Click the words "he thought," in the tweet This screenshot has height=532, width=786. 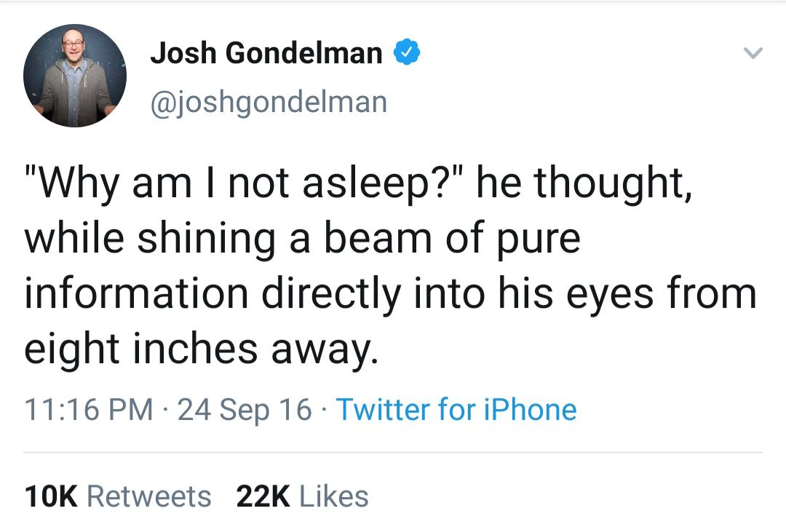(x=584, y=184)
